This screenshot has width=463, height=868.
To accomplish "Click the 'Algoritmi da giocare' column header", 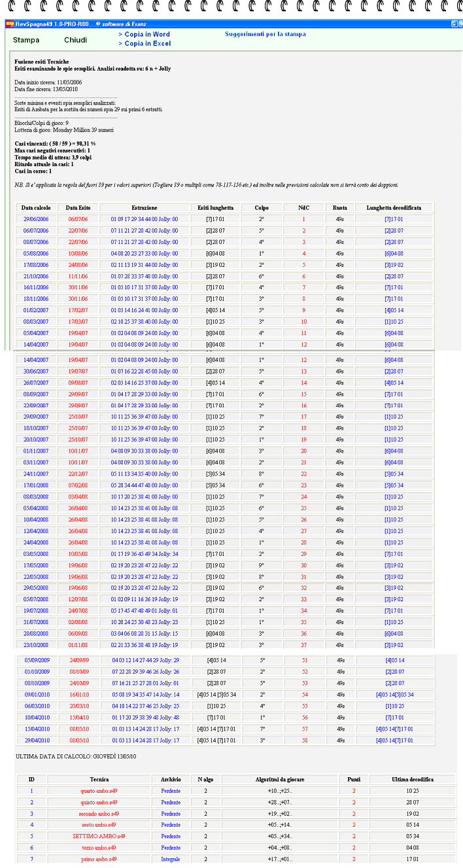I will (280, 779).
